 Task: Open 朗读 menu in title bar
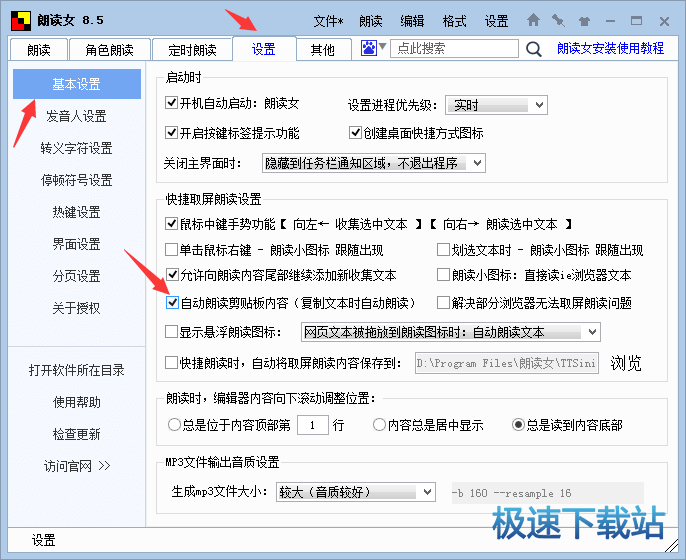[371, 21]
